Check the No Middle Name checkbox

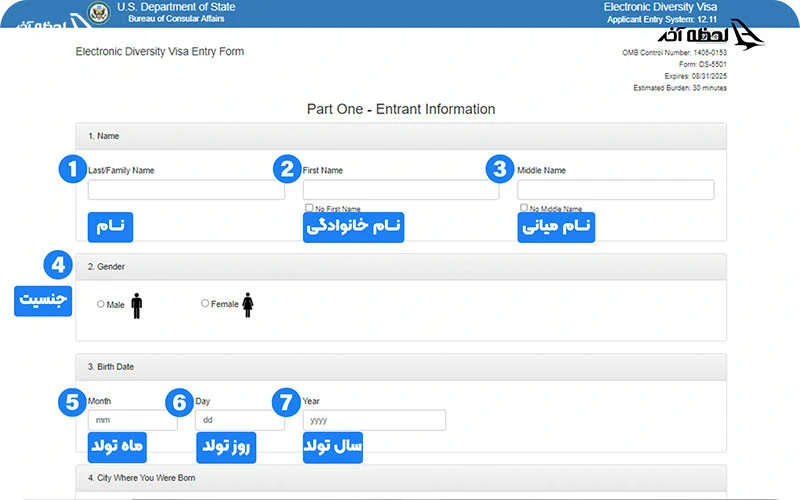click(x=523, y=208)
